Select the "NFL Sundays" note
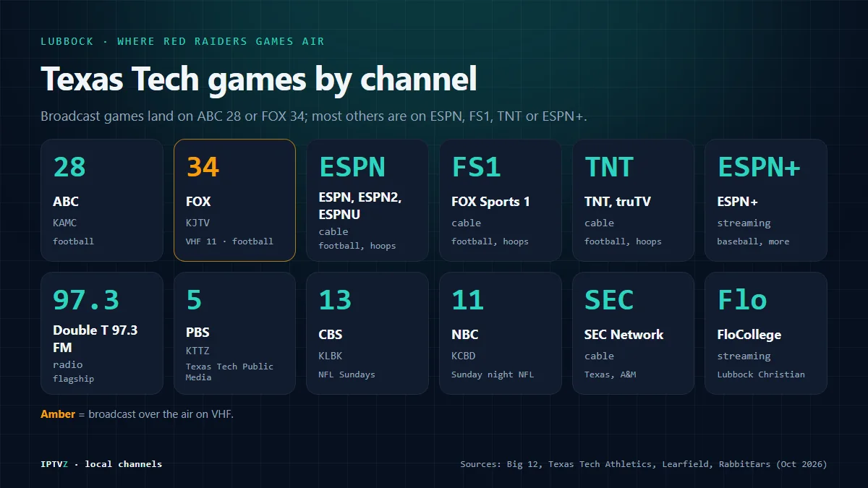Viewport: 868px width, 488px height. [x=347, y=374]
